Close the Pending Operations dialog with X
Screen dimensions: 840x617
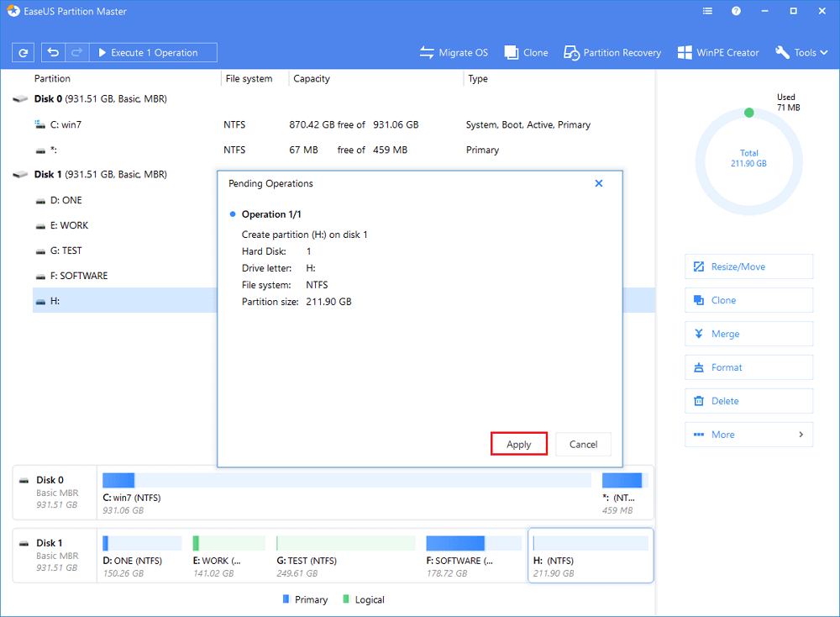(x=599, y=183)
